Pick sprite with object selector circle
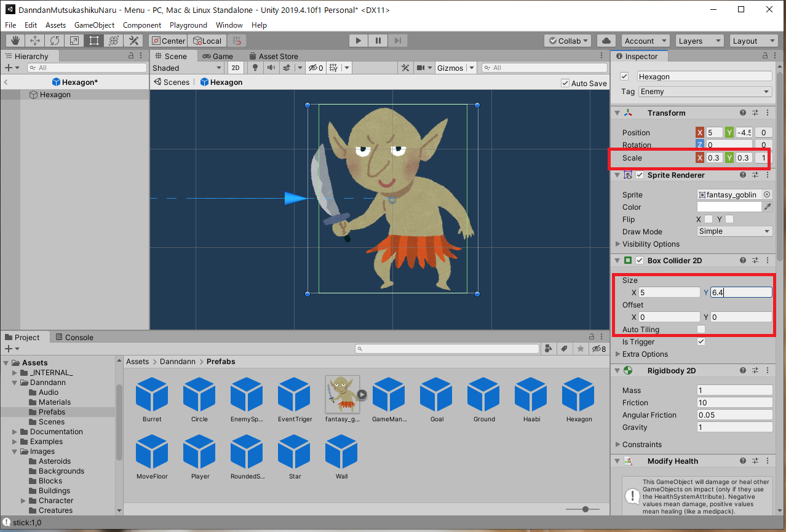 767,194
